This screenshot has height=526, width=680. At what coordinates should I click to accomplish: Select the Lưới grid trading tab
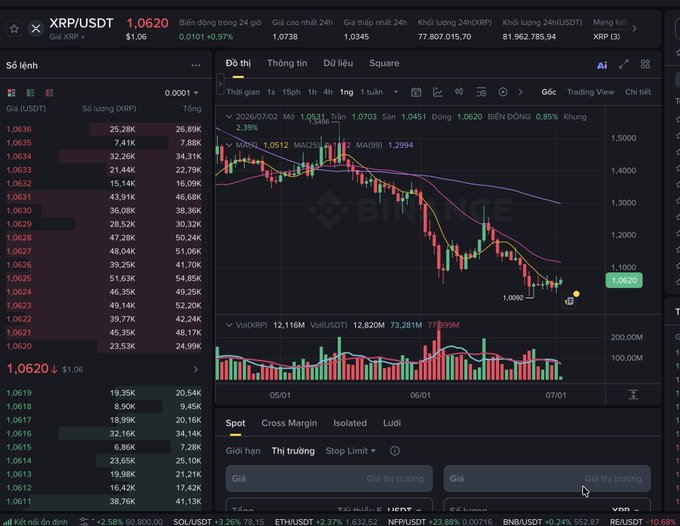392,423
